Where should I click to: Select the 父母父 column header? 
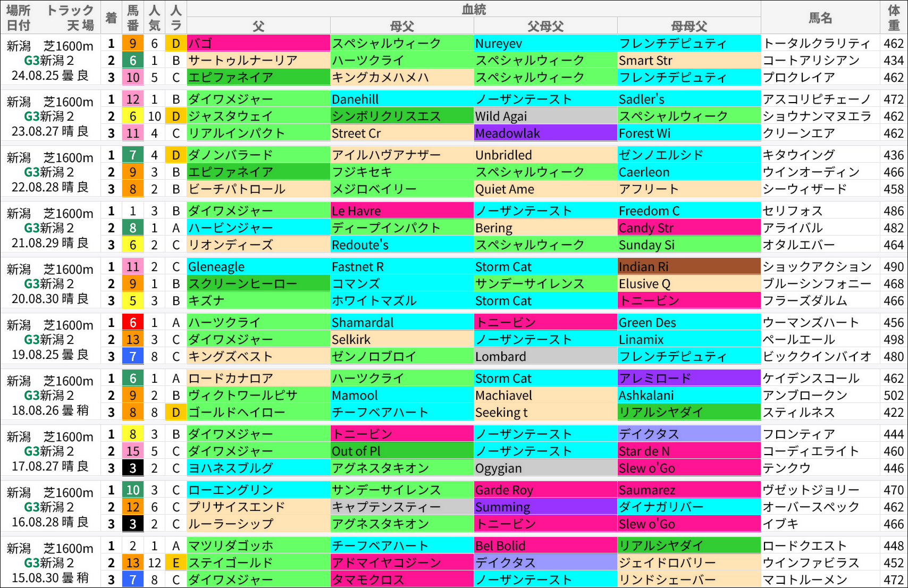(545, 26)
